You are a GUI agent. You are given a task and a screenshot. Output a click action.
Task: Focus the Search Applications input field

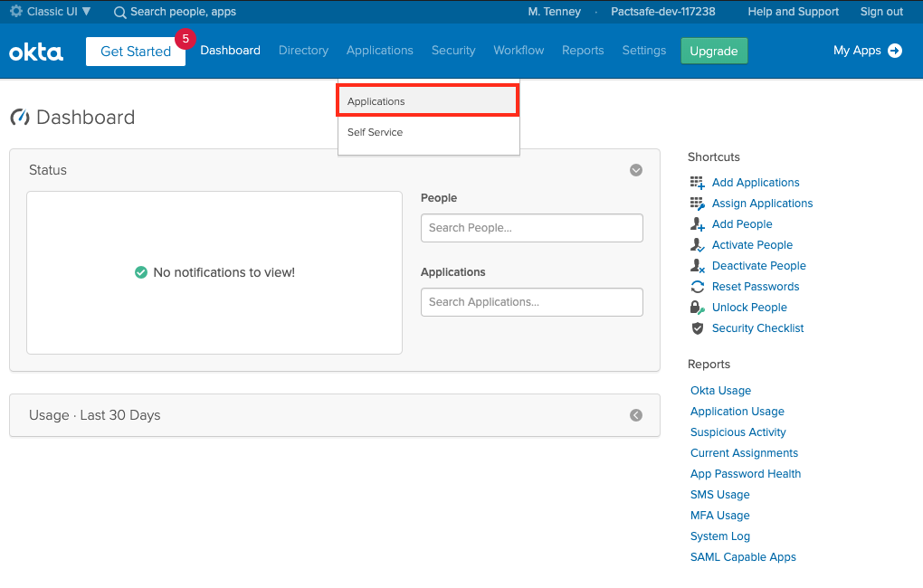click(x=531, y=302)
